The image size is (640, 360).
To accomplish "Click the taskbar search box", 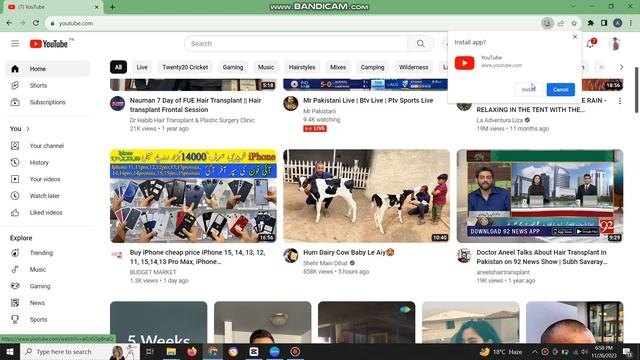I will pyautogui.click(x=80, y=351).
